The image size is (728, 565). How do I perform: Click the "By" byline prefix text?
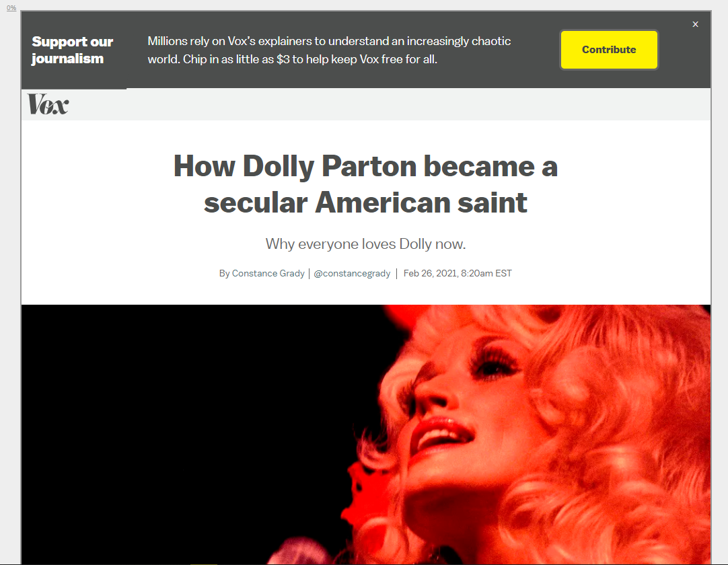pyautogui.click(x=224, y=274)
